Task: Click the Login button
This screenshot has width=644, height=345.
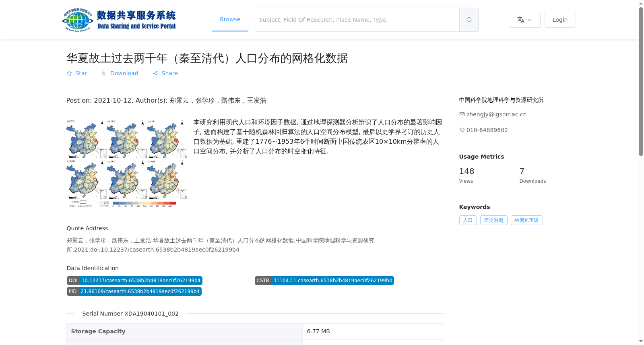Action: (560, 20)
